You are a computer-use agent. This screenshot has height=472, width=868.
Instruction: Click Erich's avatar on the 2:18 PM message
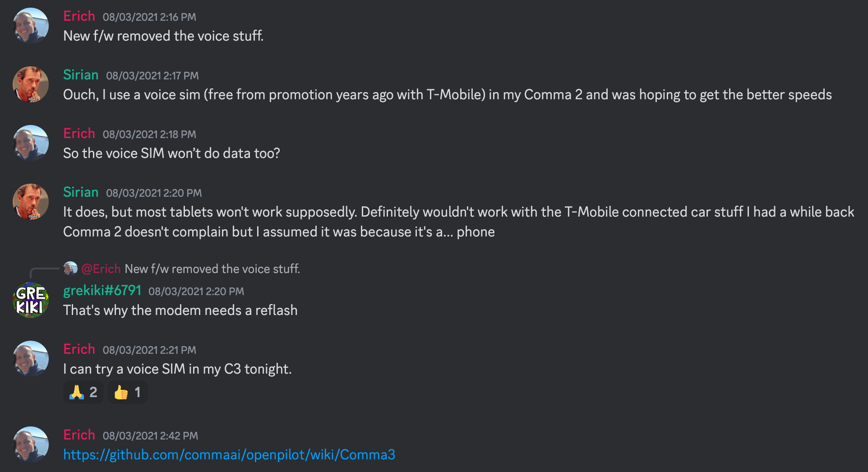[x=31, y=143]
